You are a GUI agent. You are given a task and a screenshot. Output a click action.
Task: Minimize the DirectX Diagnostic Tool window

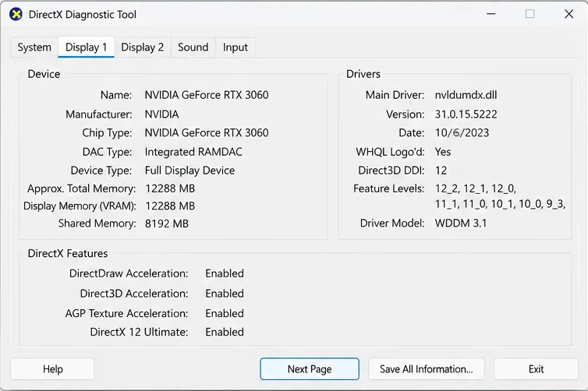pyautogui.click(x=491, y=14)
